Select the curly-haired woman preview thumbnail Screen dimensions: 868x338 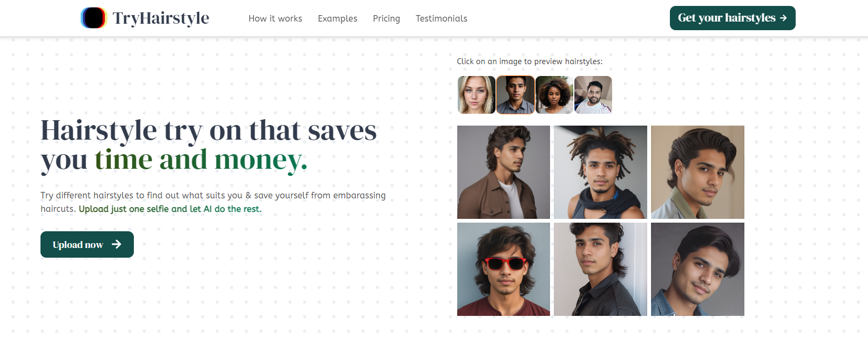point(554,95)
